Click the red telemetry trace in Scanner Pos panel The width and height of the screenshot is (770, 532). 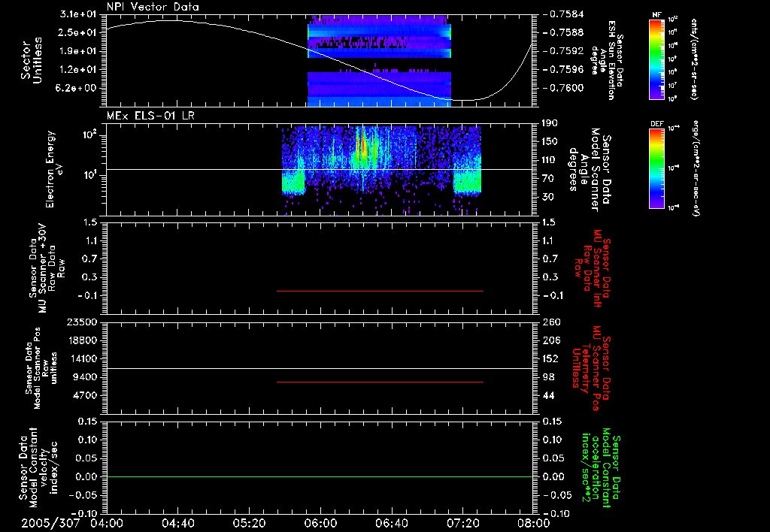380,382
